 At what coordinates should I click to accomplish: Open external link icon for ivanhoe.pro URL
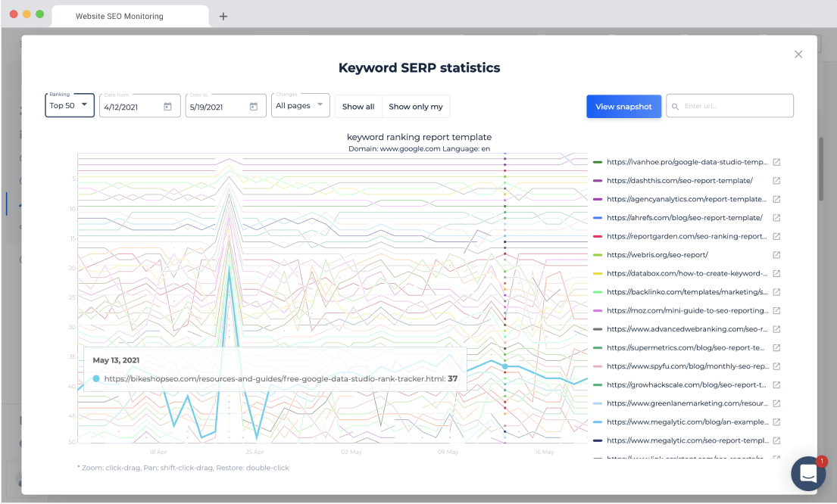(776, 162)
